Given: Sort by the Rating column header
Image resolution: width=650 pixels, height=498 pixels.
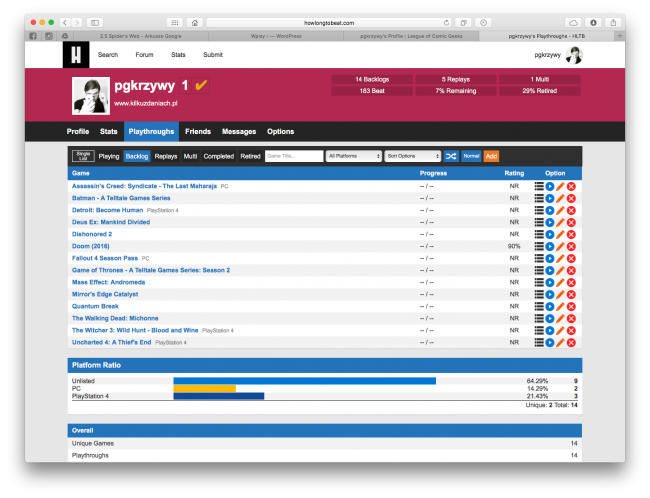Looking at the screenshot, I should click(x=514, y=173).
